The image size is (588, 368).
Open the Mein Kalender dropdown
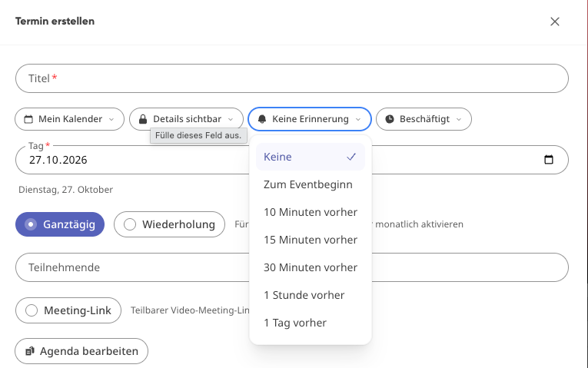[x=69, y=119]
